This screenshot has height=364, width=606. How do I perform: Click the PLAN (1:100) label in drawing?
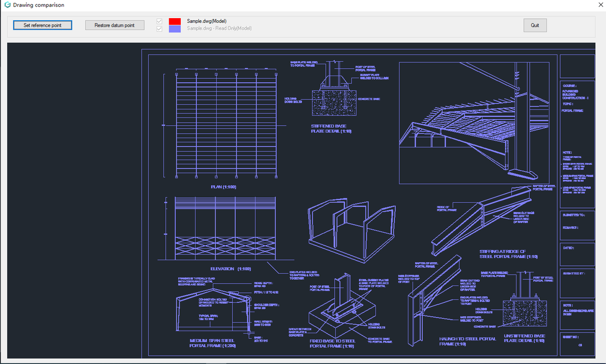223,187
